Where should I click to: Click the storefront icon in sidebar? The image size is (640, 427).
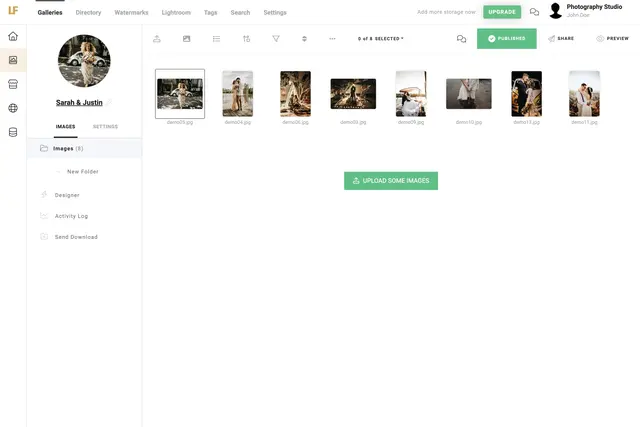[x=13, y=84]
